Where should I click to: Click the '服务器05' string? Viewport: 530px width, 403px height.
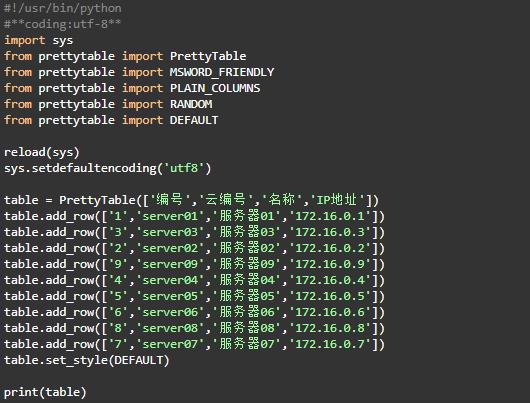247,296
